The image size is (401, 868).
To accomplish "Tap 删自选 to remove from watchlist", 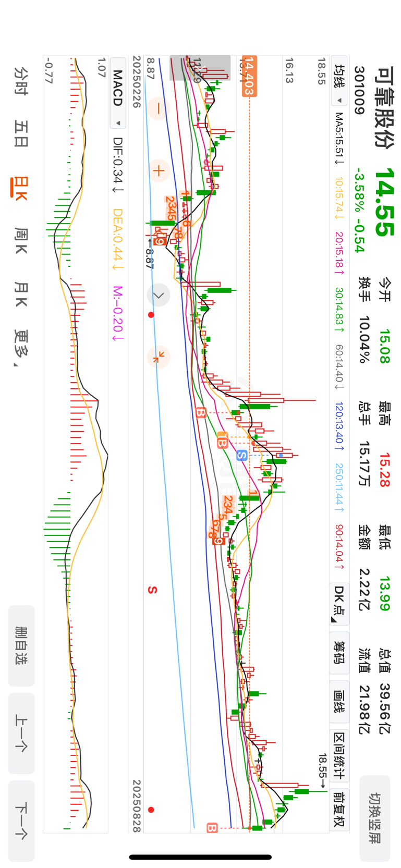I will coord(21,645).
